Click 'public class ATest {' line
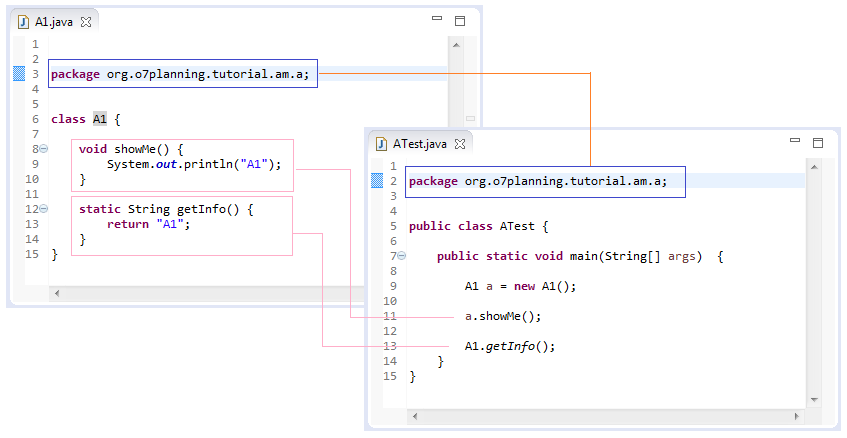 click(479, 226)
